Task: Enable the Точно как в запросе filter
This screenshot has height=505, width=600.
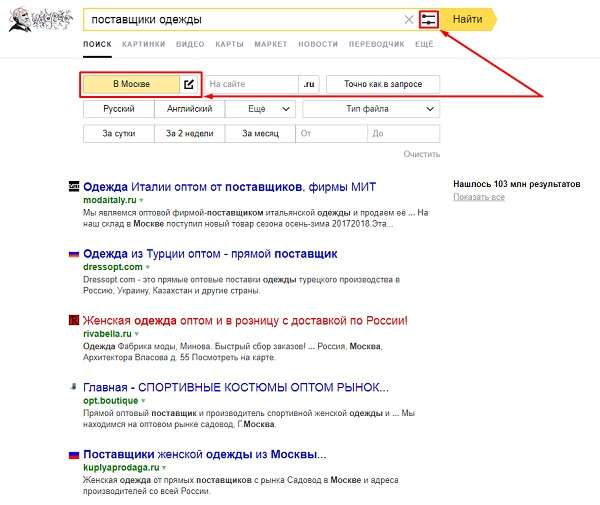Action: tap(383, 84)
